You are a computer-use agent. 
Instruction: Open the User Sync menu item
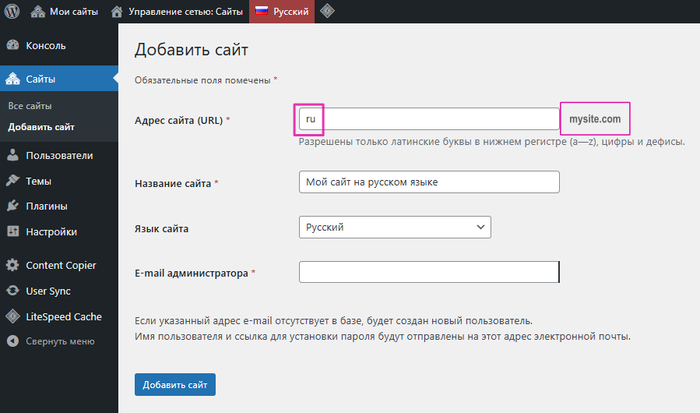click(x=48, y=291)
